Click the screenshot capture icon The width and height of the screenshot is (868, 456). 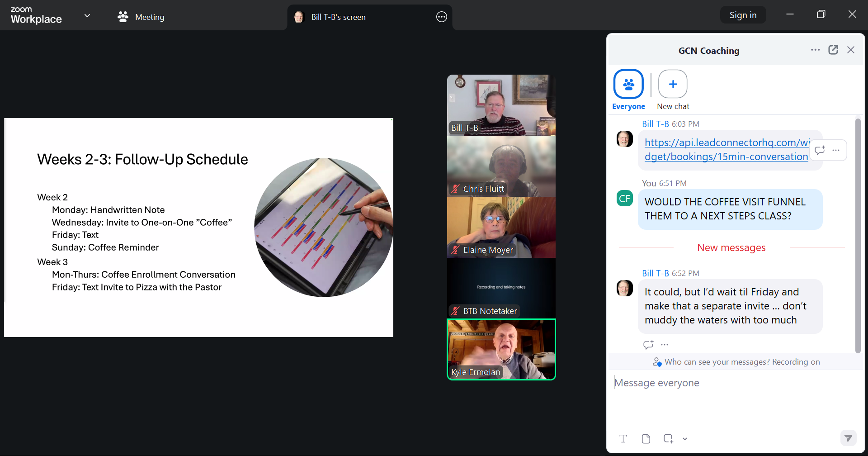(x=668, y=438)
